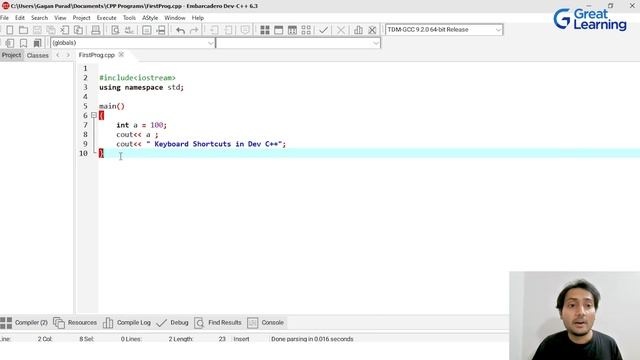Viewport: 640px width, 360px height.
Task: Click the Toggle Comment icon
Action: point(245,30)
